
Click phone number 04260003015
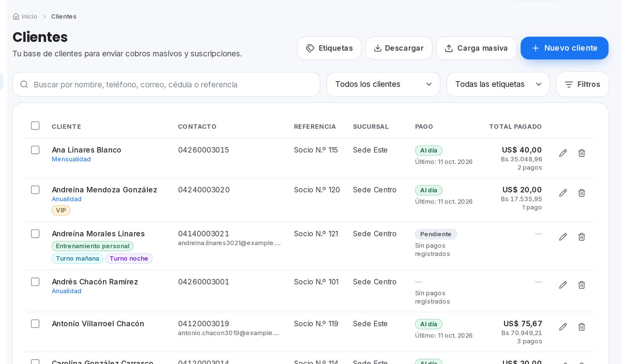pos(204,150)
